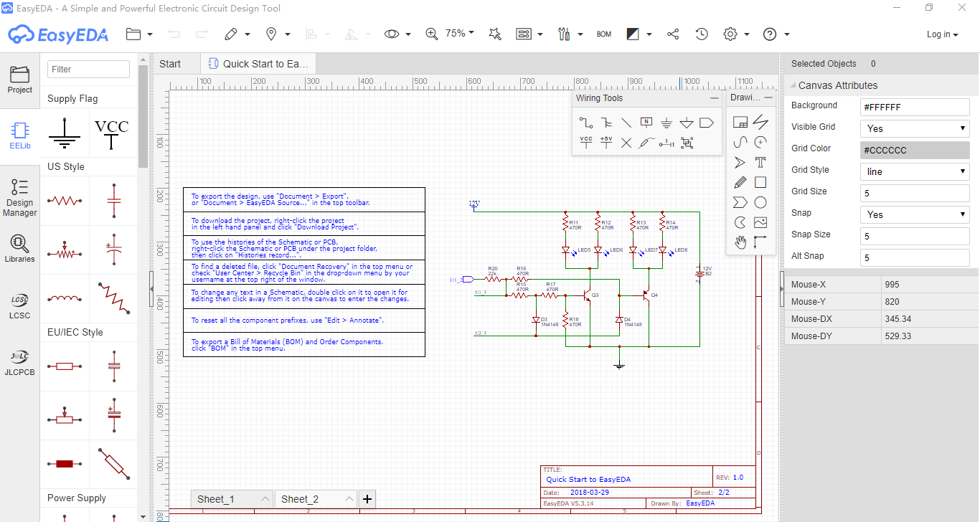Open the Libraries search panel

coord(19,249)
